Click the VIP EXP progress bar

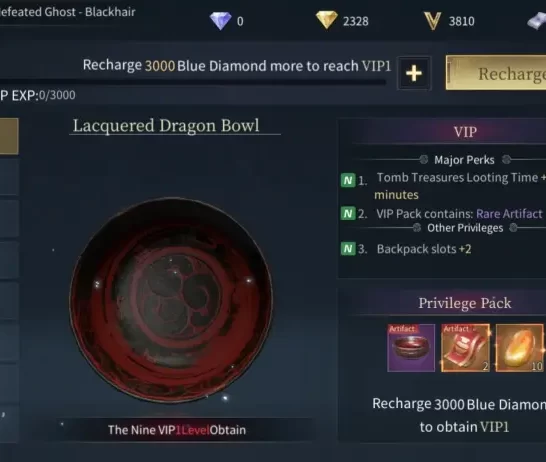point(193,83)
